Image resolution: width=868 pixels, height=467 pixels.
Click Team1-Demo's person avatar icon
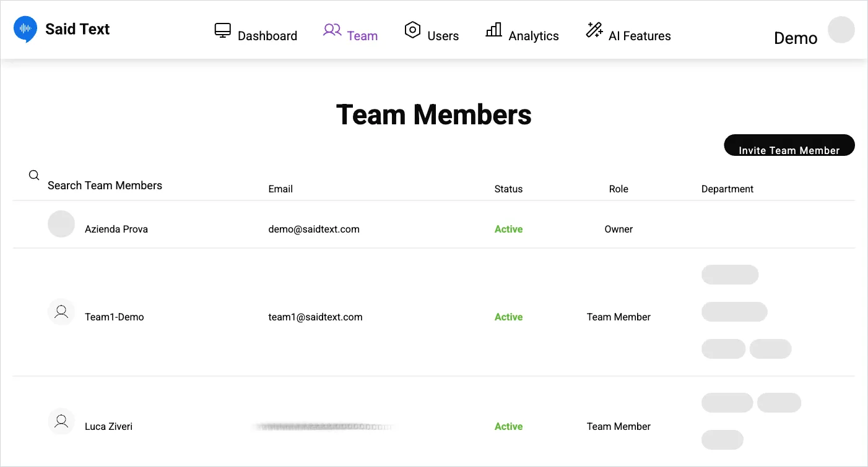(61, 312)
